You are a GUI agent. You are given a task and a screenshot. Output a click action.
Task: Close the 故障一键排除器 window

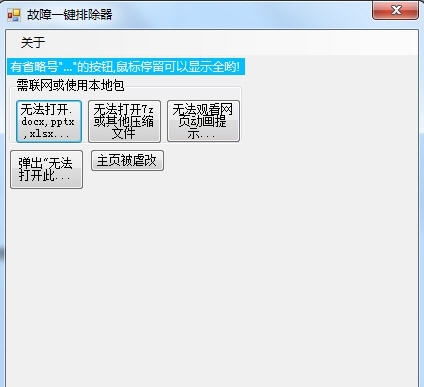click(395, 10)
